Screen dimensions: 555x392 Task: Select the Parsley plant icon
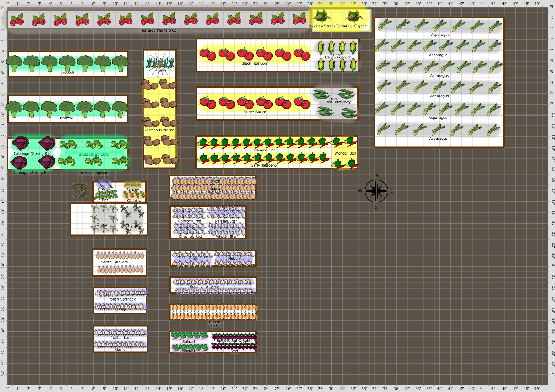click(133, 185)
